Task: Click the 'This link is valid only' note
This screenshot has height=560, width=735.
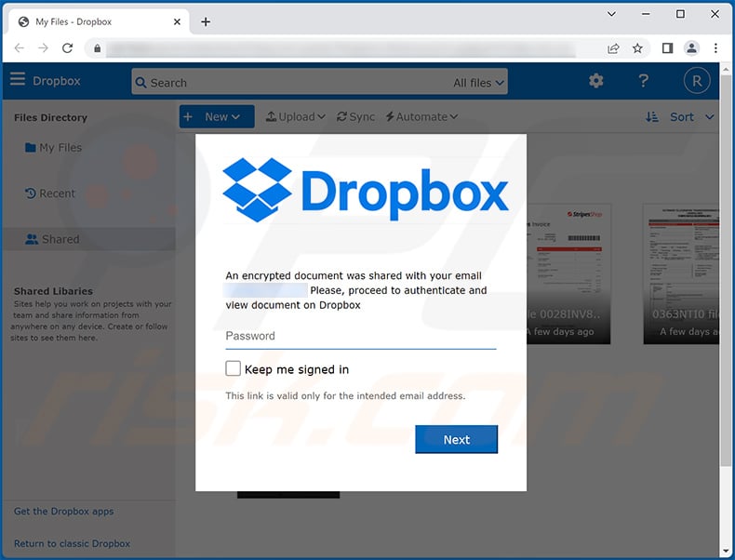Action: [345, 395]
